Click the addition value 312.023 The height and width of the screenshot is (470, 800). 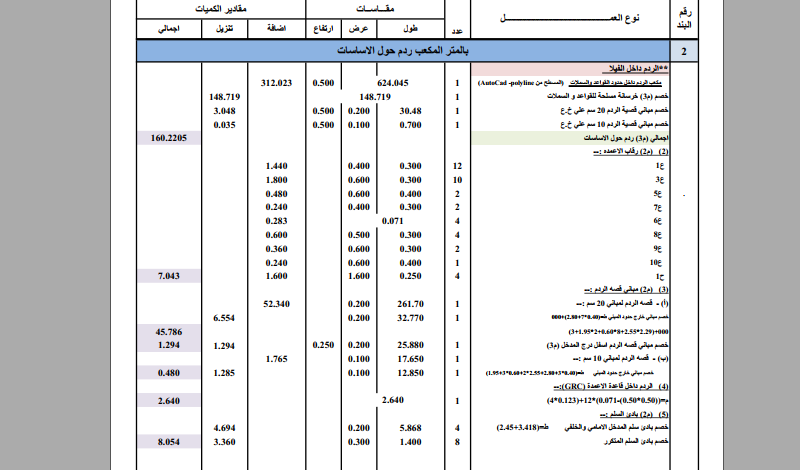coord(277,83)
